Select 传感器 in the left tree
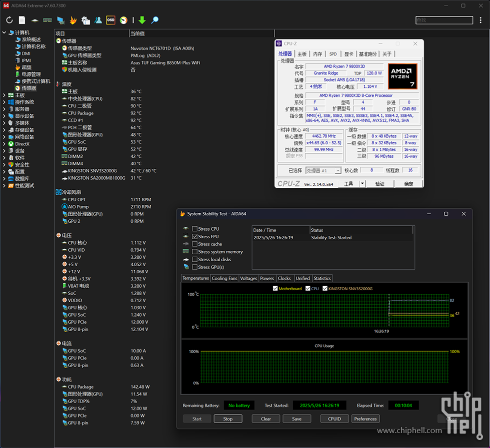490x448 pixels. point(29,88)
